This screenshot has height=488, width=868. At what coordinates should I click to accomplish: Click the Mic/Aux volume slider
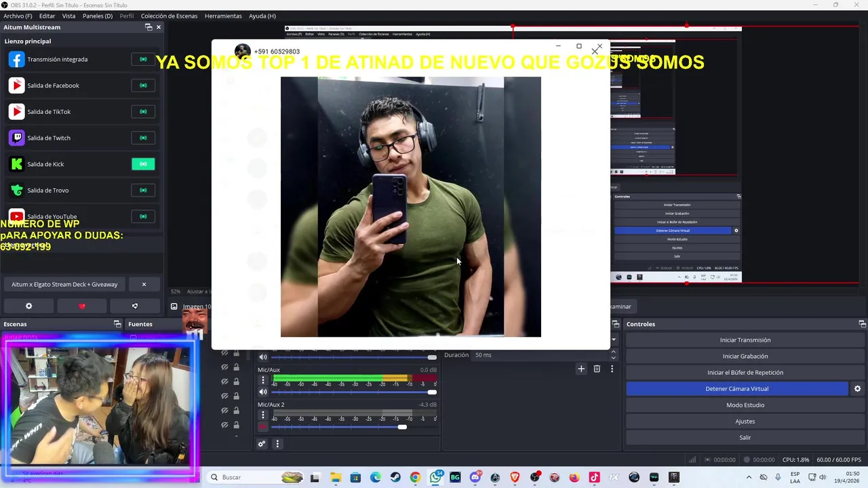(354, 392)
